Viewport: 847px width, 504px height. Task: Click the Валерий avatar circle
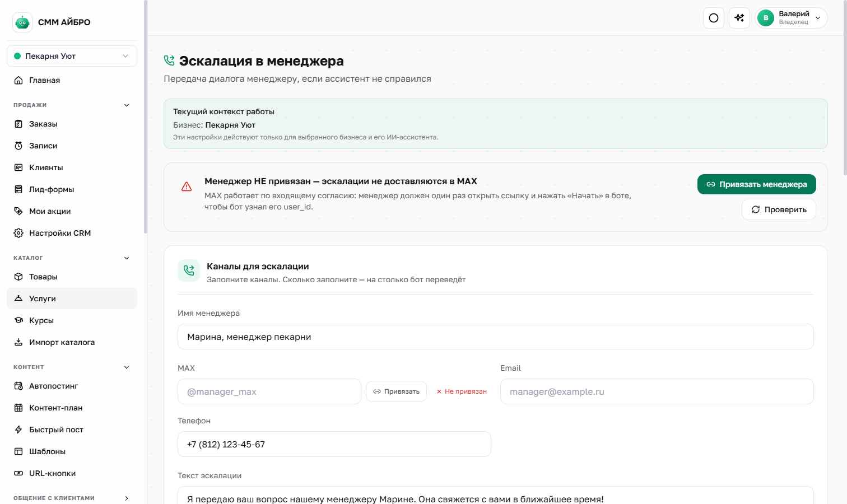tap(766, 18)
